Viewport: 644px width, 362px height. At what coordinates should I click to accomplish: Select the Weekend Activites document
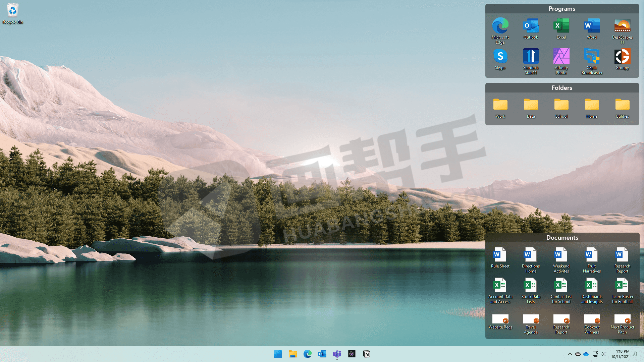coord(561,260)
